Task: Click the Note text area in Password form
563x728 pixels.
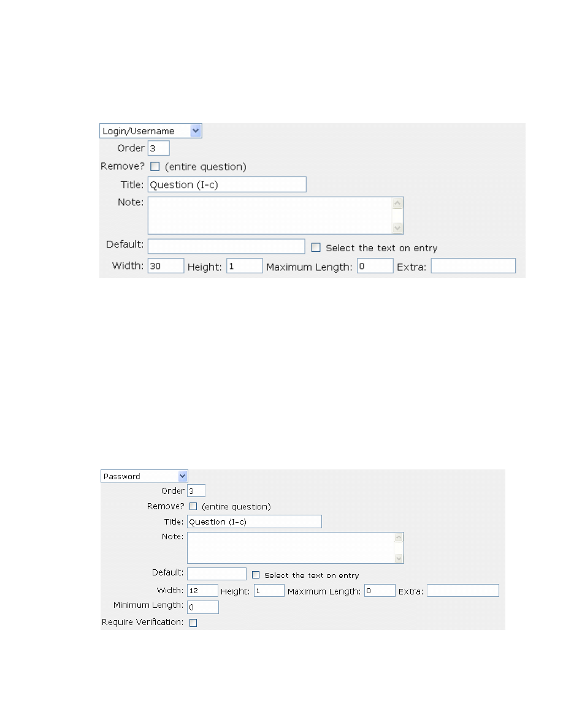Action: click(x=289, y=548)
